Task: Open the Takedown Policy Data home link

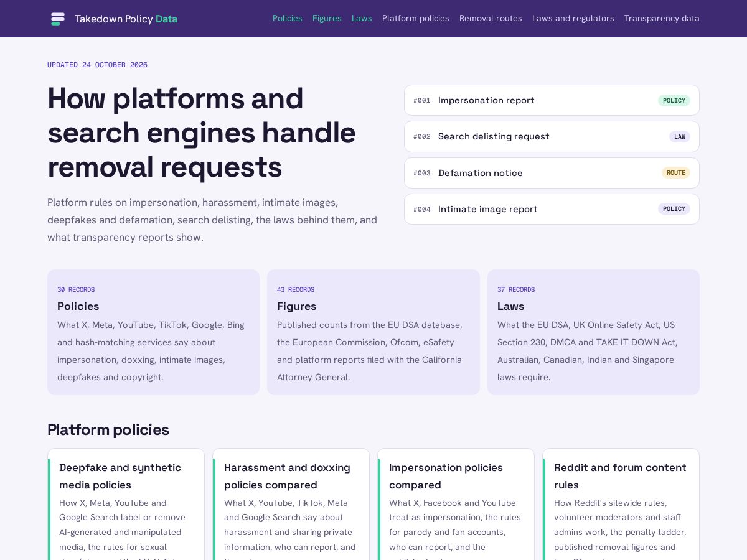Action: [114, 19]
